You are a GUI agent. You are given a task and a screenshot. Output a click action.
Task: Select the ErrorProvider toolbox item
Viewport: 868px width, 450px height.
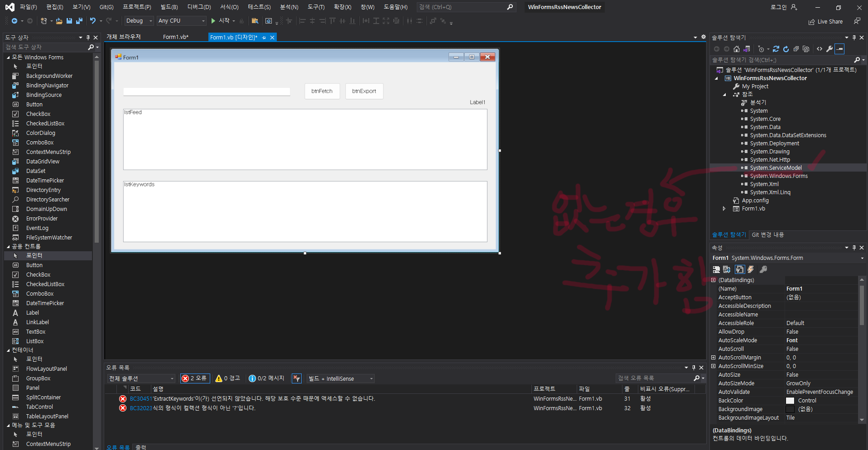point(42,219)
